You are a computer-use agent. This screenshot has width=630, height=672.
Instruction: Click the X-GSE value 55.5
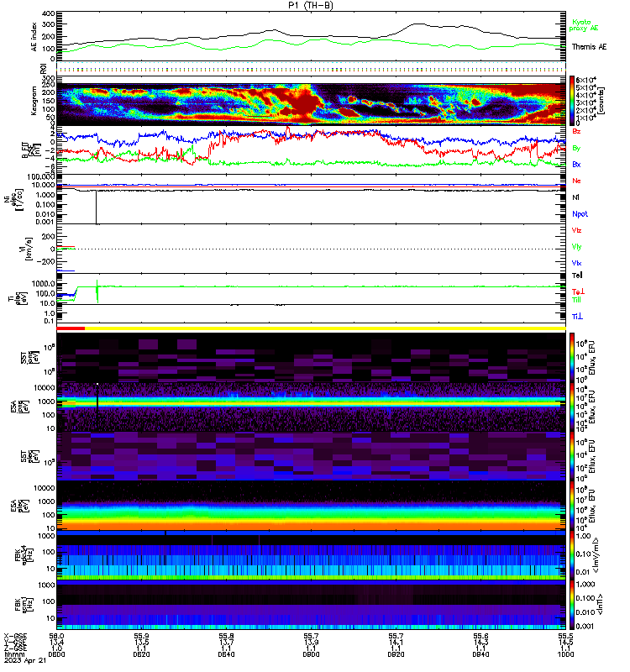(x=565, y=637)
